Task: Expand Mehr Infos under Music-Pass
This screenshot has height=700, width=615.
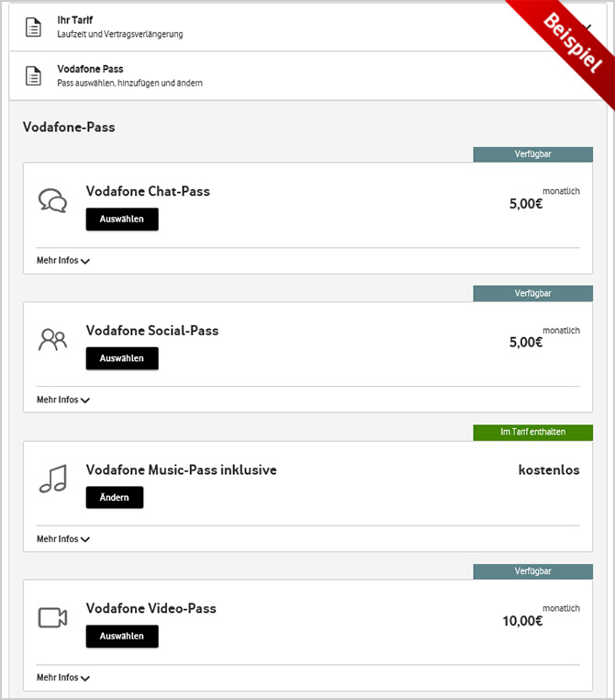Action: click(x=63, y=539)
